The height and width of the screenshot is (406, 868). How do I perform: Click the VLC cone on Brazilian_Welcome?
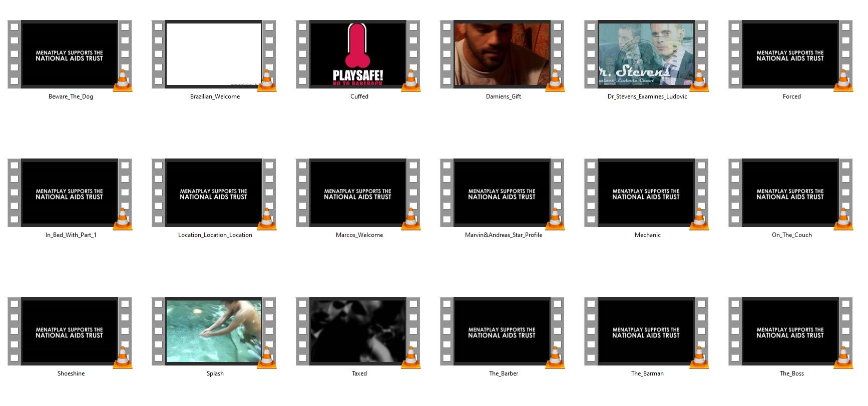coord(267,80)
